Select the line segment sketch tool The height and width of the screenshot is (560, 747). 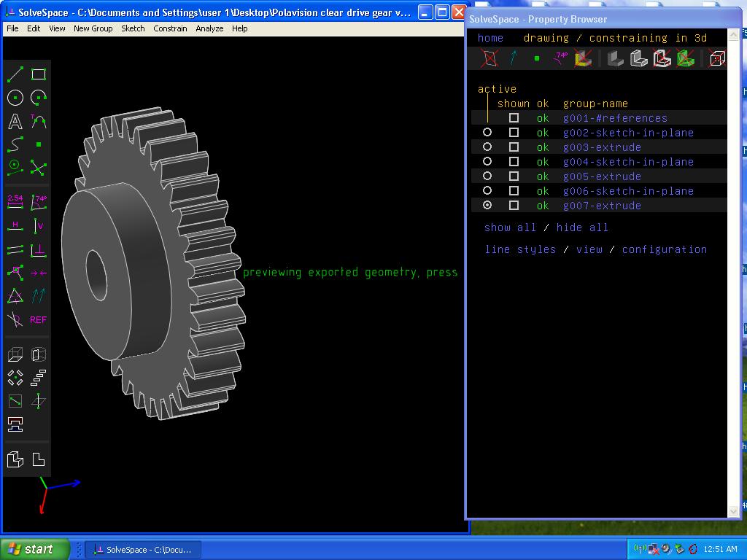click(x=15, y=74)
